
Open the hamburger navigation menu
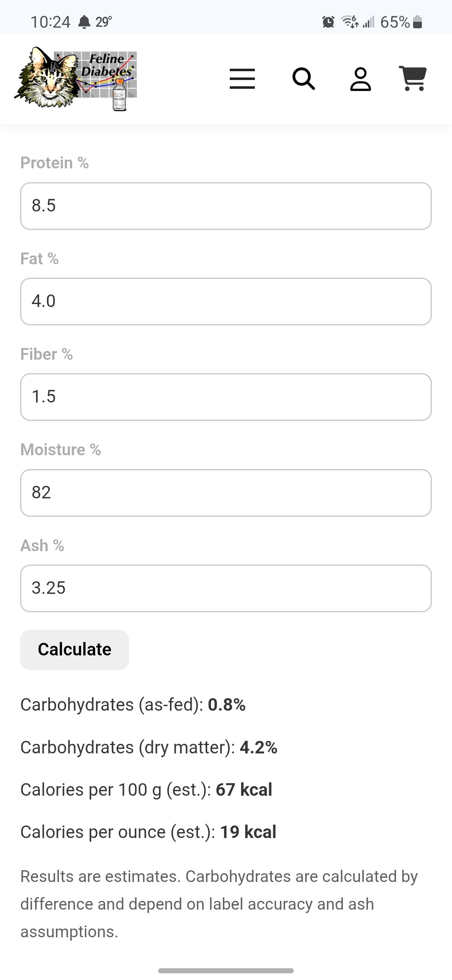(242, 79)
